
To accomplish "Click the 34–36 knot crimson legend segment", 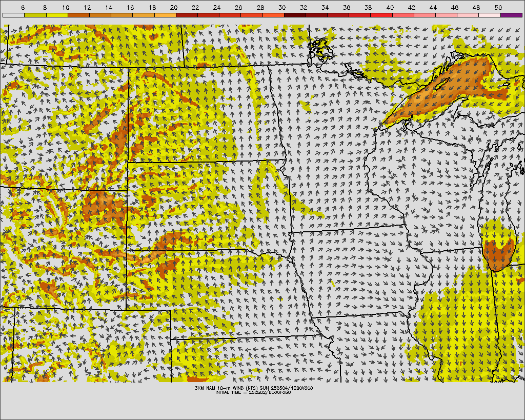I will 338,15.
